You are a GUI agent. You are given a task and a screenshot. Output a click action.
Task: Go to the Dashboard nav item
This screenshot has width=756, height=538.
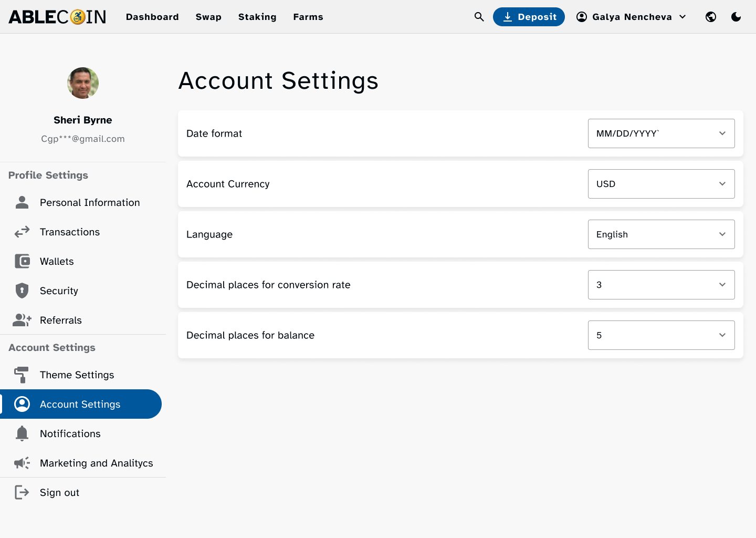pyautogui.click(x=152, y=17)
